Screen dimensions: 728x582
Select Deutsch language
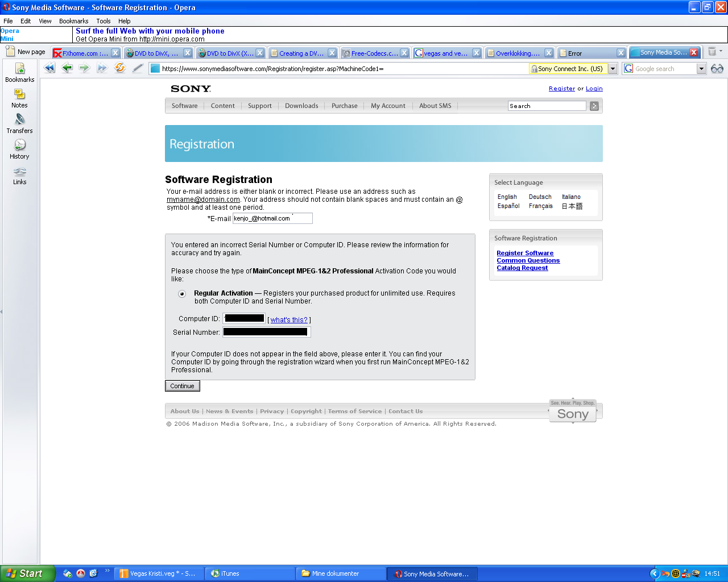coord(540,197)
